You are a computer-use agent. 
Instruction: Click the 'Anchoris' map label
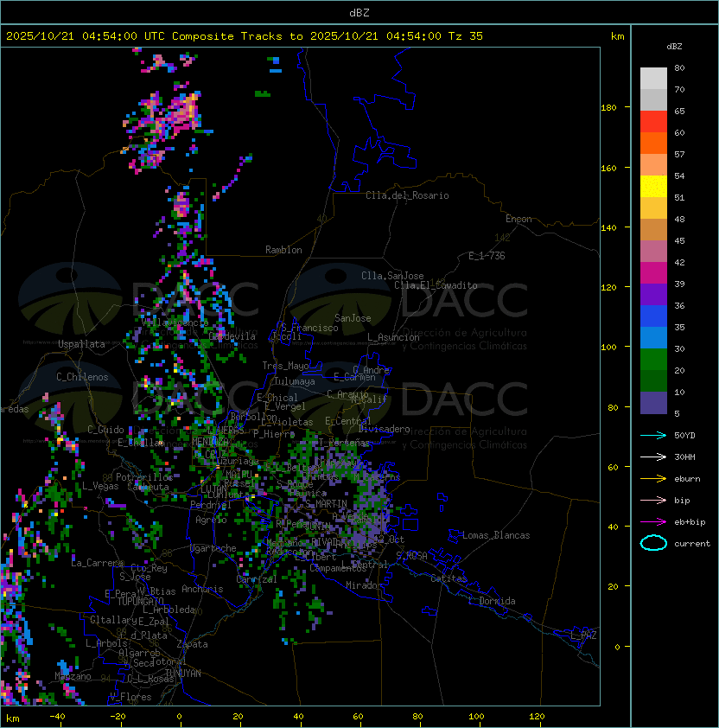tap(202, 589)
